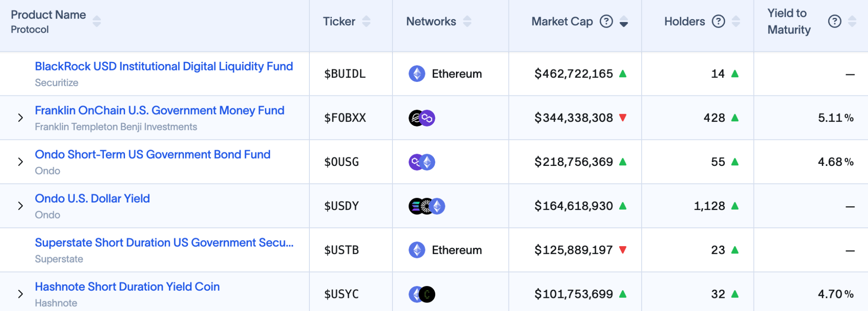The height and width of the screenshot is (311, 868).
Task: Click the Holders help question icon
Action: (x=718, y=21)
